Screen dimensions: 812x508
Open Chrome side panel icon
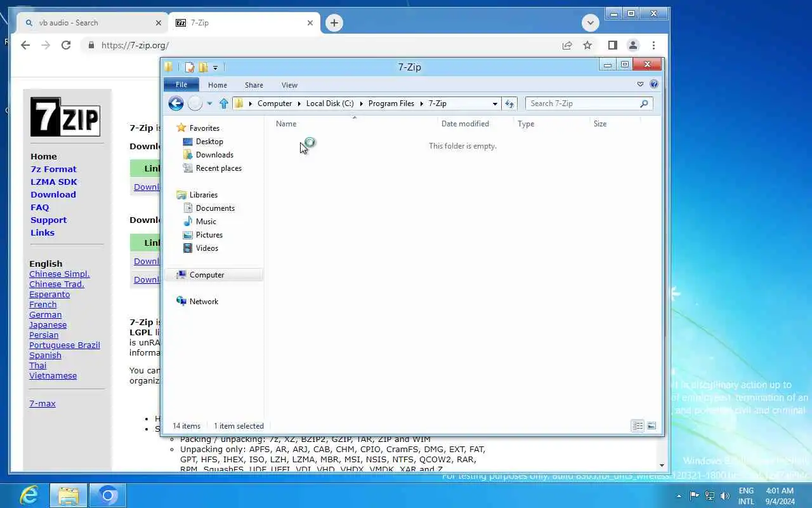click(612, 45)
